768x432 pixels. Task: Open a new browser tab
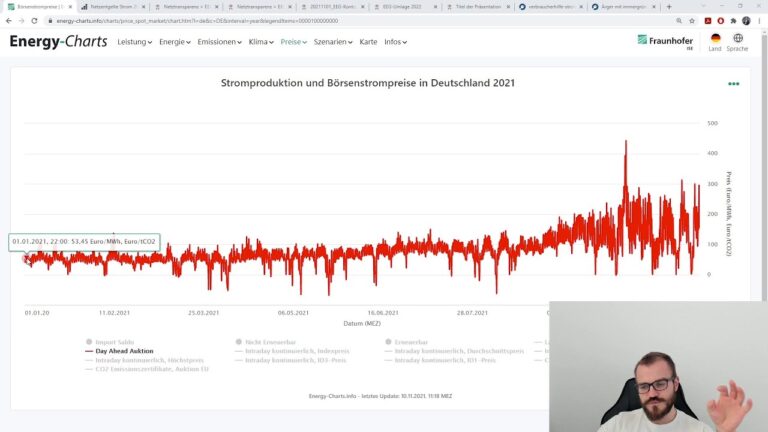pyautogui.click(x=669, y=7)
